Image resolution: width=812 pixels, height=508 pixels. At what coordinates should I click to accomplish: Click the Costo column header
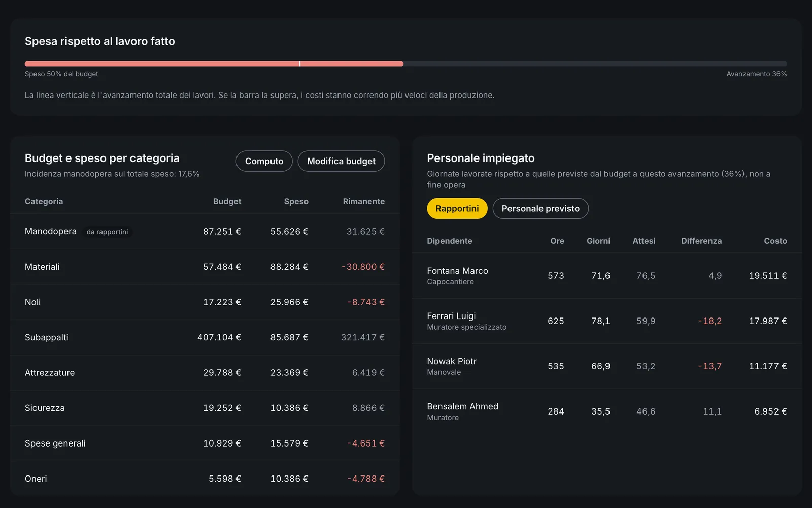point(775,241)
